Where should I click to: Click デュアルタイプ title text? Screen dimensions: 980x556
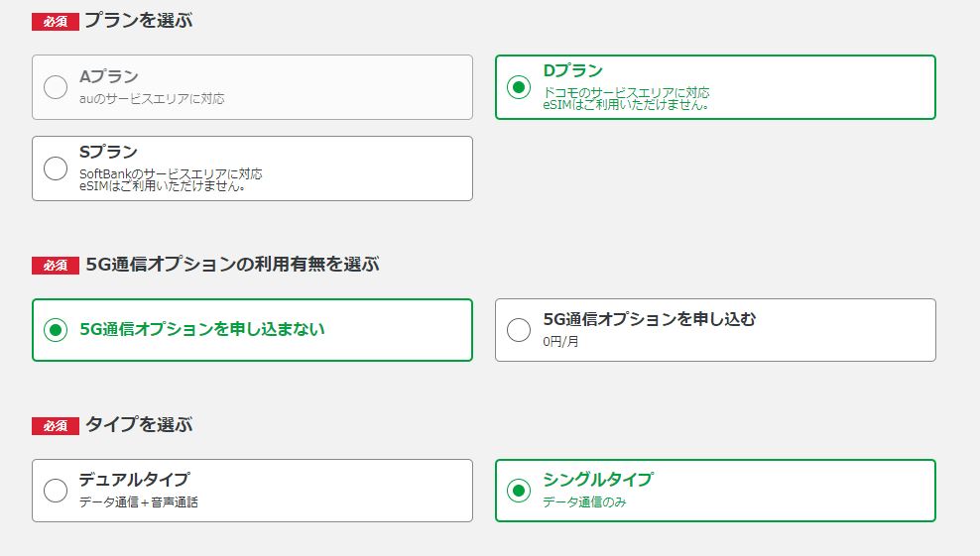pos(134,480)
